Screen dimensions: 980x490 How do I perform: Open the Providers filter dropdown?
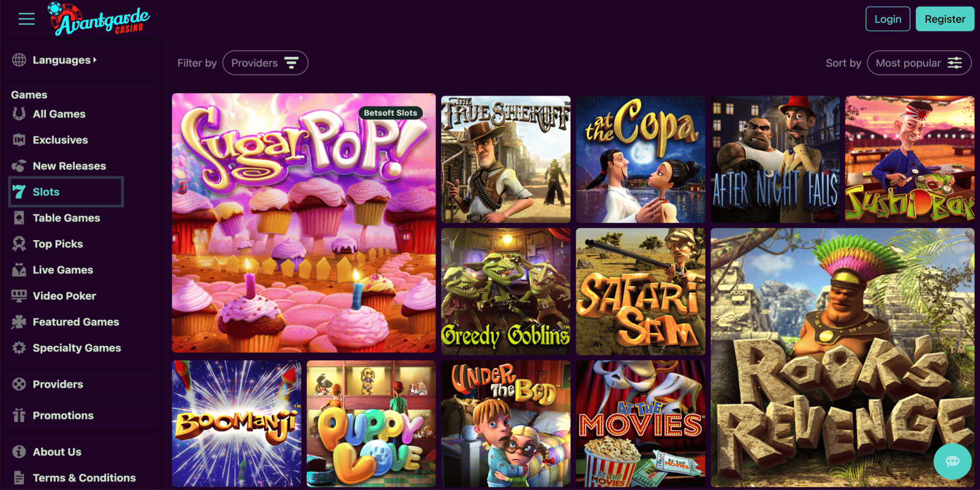tap(265, 62)
